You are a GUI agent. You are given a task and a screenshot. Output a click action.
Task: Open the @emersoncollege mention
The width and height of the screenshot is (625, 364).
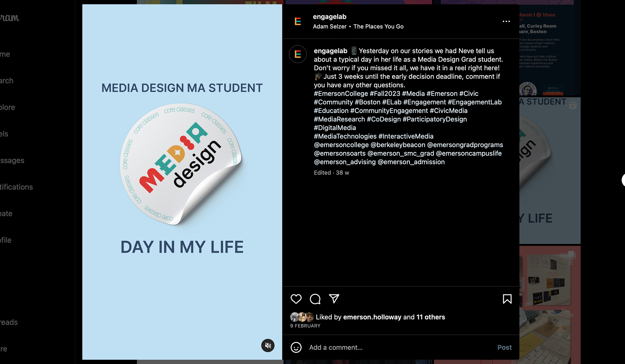tap(341, 145)
